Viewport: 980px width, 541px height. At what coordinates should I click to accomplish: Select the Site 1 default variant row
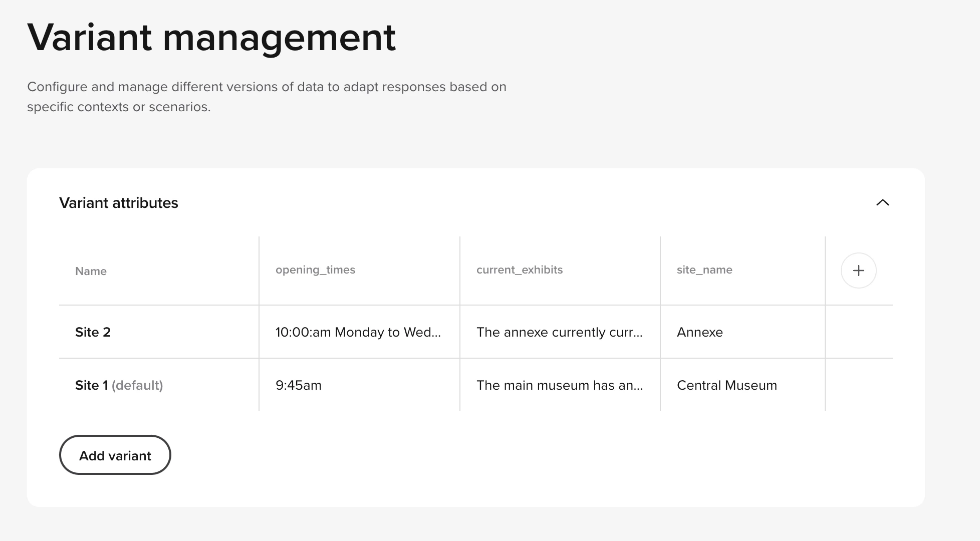[93, 385]
